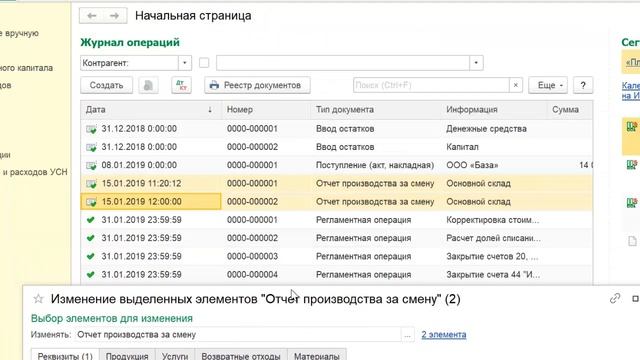Click the filter value input field
The width and height of the screenshot is (640, 360).
(343, 63)
